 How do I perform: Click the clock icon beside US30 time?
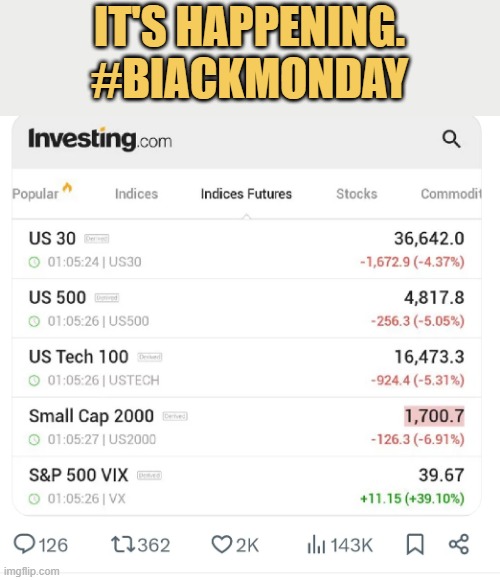point(34,262)
